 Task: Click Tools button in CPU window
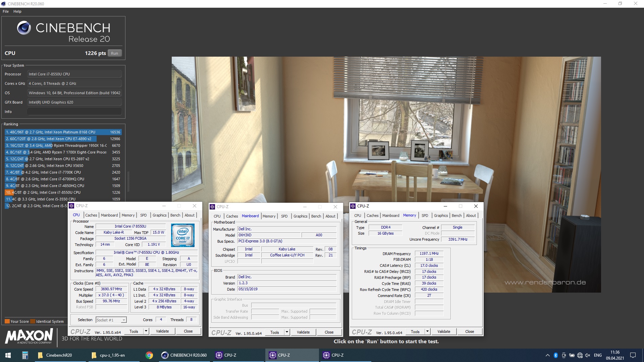point(134,331)
